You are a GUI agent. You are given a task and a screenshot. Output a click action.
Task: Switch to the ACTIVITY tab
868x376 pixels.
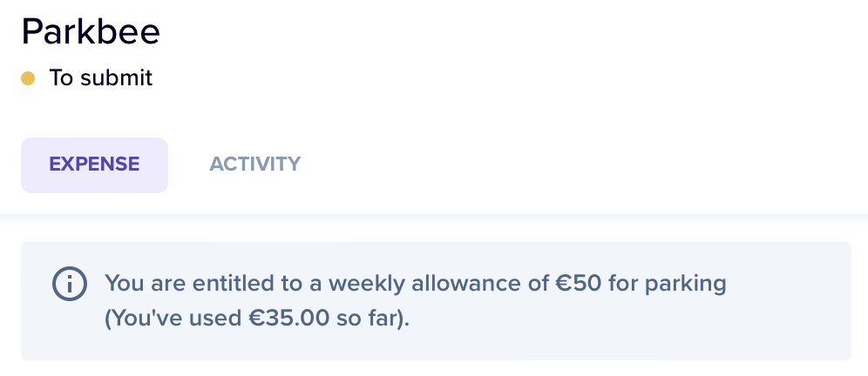255,164
